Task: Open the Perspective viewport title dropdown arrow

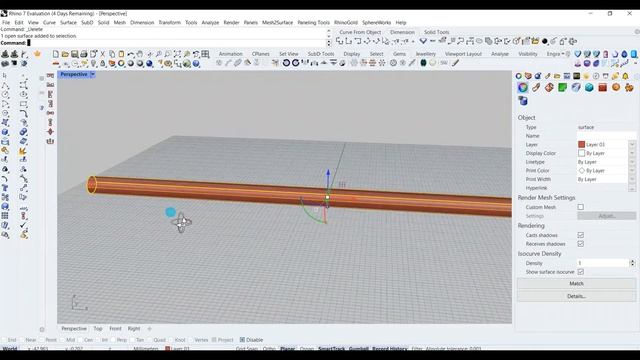Action: click(x=93, y=74)
